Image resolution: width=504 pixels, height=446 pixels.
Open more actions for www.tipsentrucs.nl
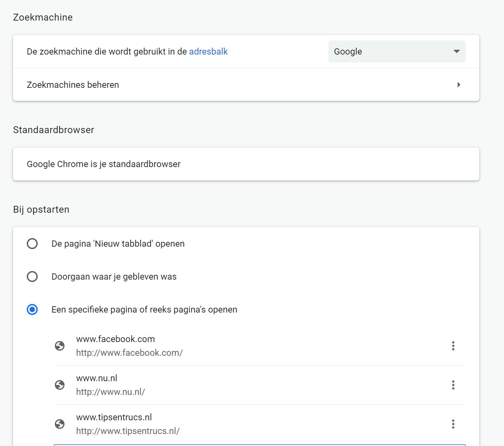[453, 424]
